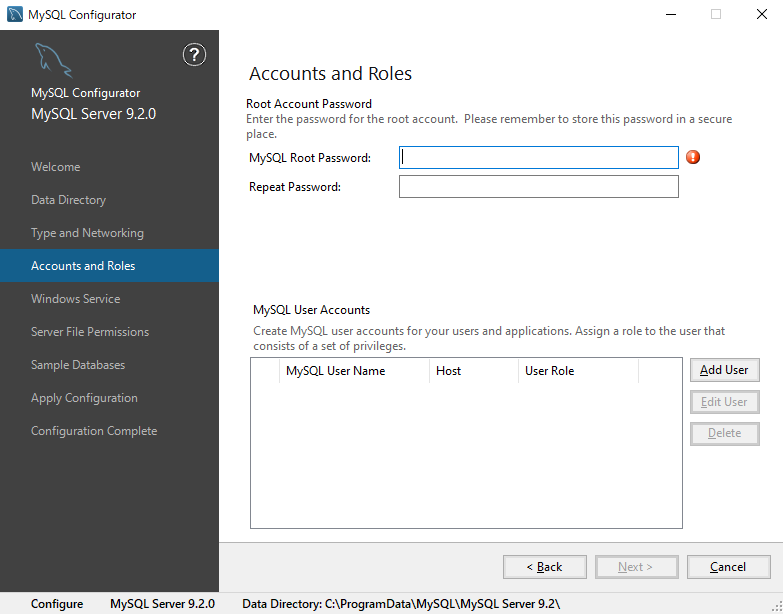Click the Host column header

pos(449,371)
